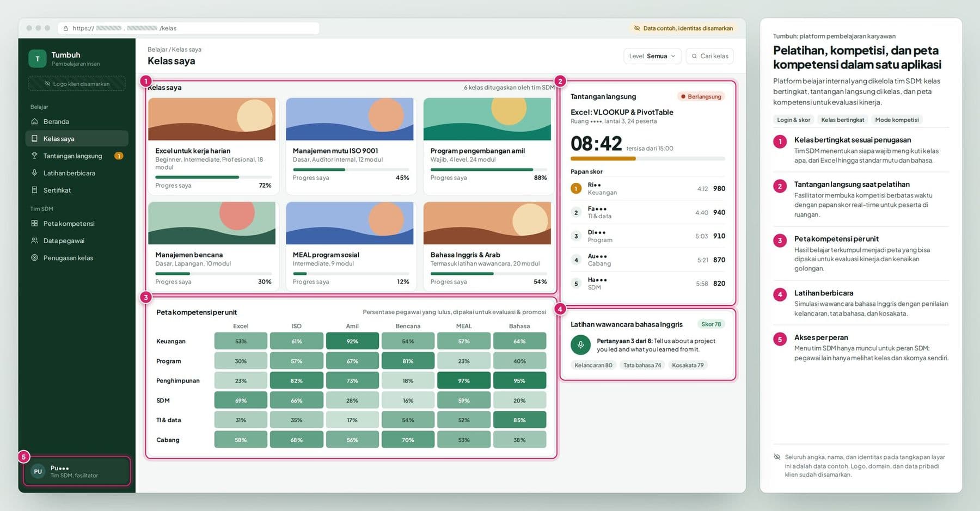Click the Beranda home icon in the sidebar
The width and height of the screenshot is (980, 511).
pos(34,121)
